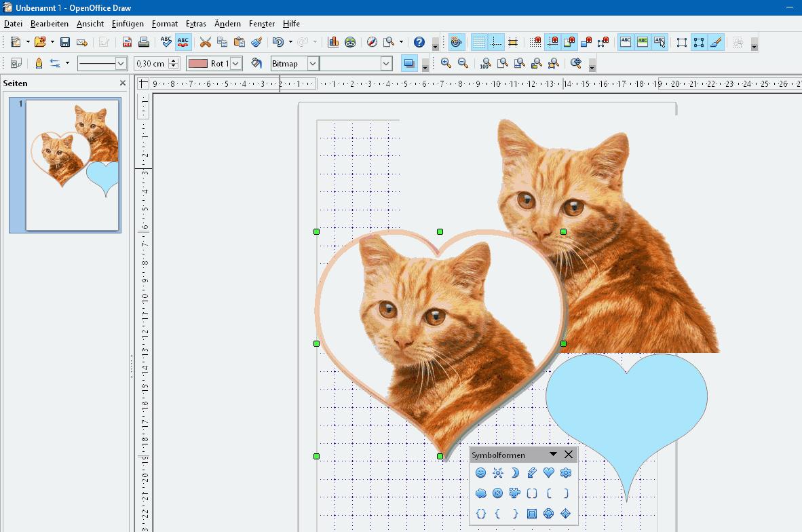Pick the smiley face symbol shape
The height and width of the screenshot is (532, 802).
pyautogui.click(x=481, y=473)
